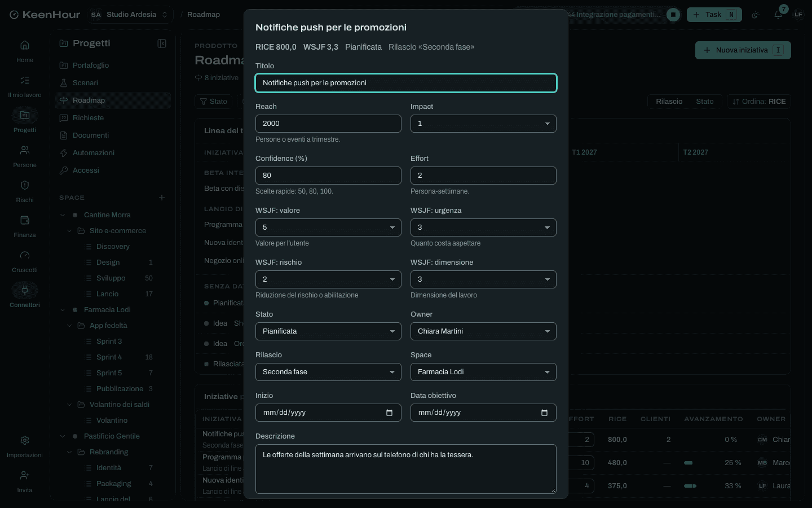The height and width of the screenshot is (508, 812).
Task: Open the calendar picker for Inizio
Action: 389,413
